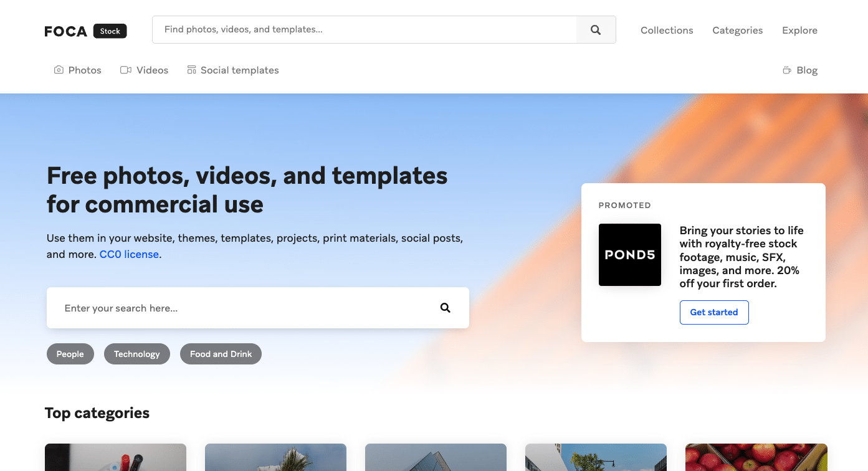The width and height of the screenshot is (868, 471).
Task: Open the Blog via the coffee cup icon
Action: pos(787,70)
